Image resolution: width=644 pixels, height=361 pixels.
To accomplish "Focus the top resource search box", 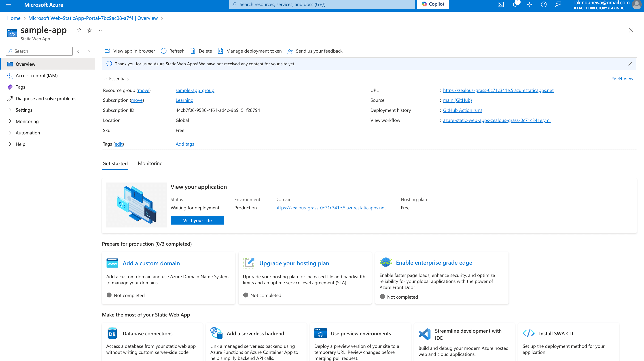I will [322, 4].
